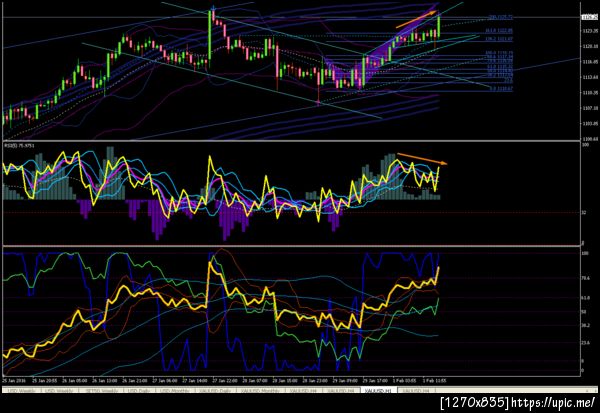600x413 pixels.
Task: Click the 26 Jan 05:00 time label
Action: 73,381
